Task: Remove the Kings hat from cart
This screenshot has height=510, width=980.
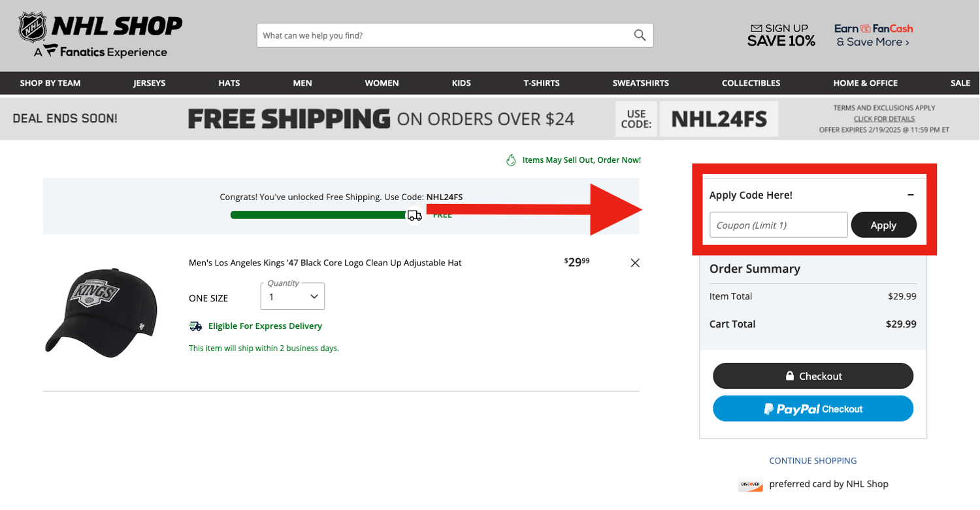Action: pos(634,262)
